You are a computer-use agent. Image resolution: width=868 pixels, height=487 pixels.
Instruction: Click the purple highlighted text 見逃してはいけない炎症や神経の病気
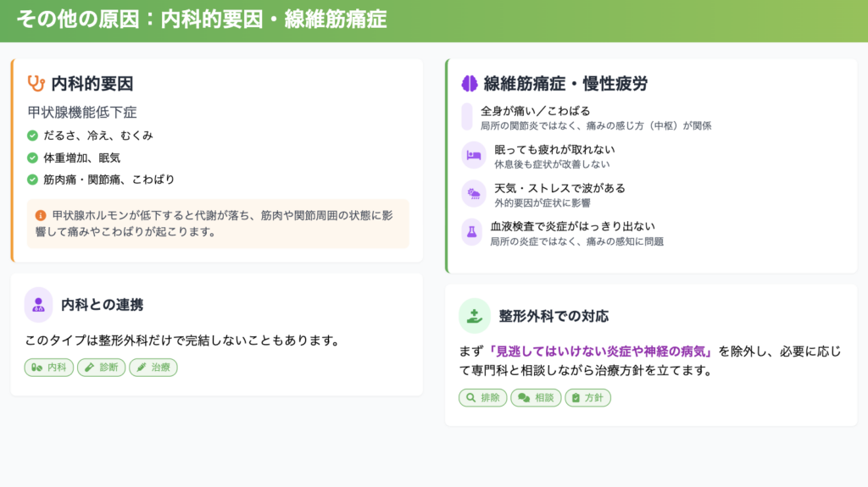(x=601, y=351)
